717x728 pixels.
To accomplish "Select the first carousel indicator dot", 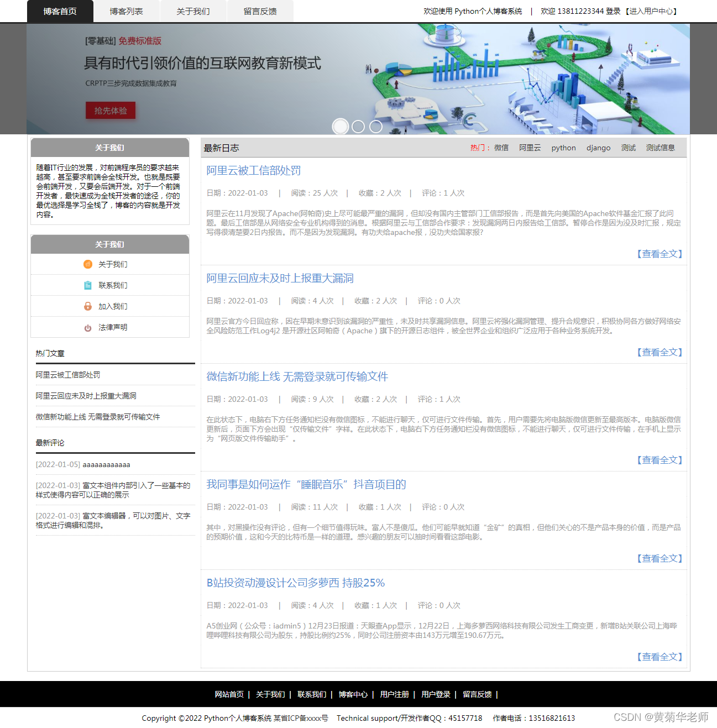I will tap(341, 126).
